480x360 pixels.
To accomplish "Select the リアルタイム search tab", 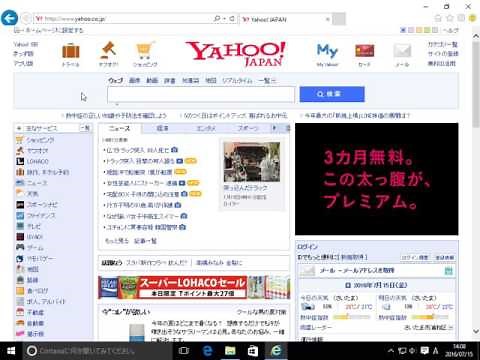I will coord(237,80).
